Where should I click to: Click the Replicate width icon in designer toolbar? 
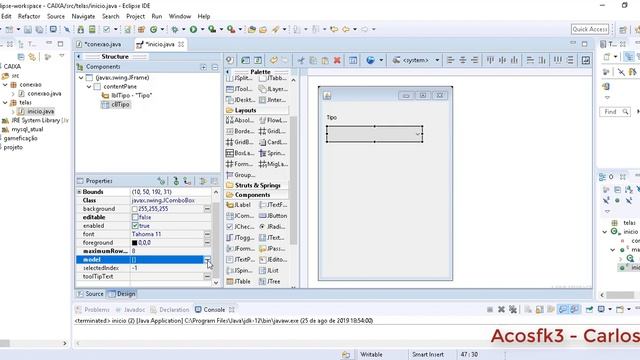click(530, 60)
